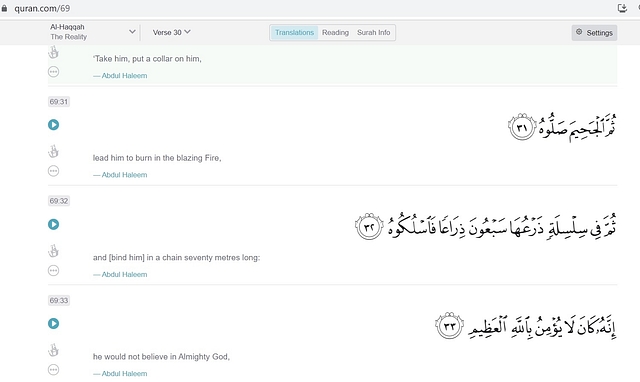Click the Arabic text of verse 33

click(x=526, y=325)
